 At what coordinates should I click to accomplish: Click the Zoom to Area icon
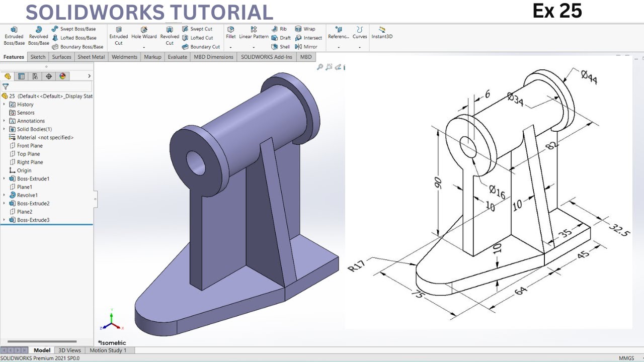(x=329, y=67)
